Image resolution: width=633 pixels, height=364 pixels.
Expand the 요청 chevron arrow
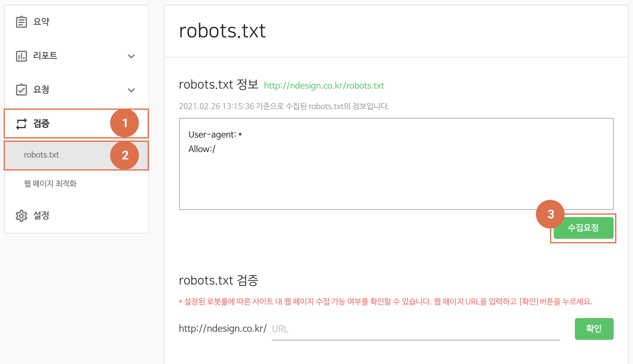(x=131, y=90)
